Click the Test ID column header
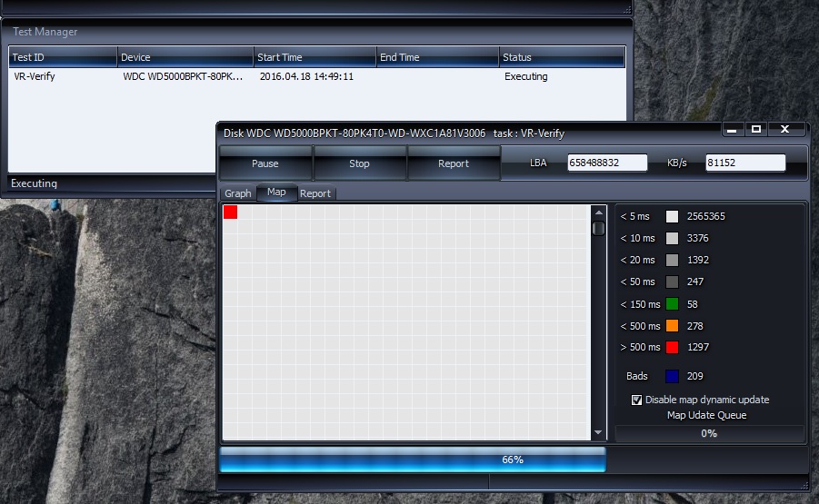This screenshot has height=504, width=819. coord(63,57)
